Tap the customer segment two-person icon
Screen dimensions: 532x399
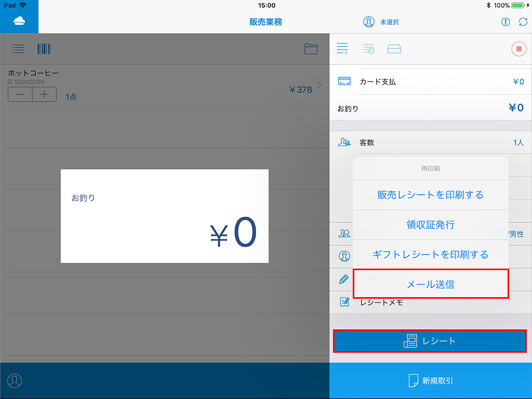[344, 233]
